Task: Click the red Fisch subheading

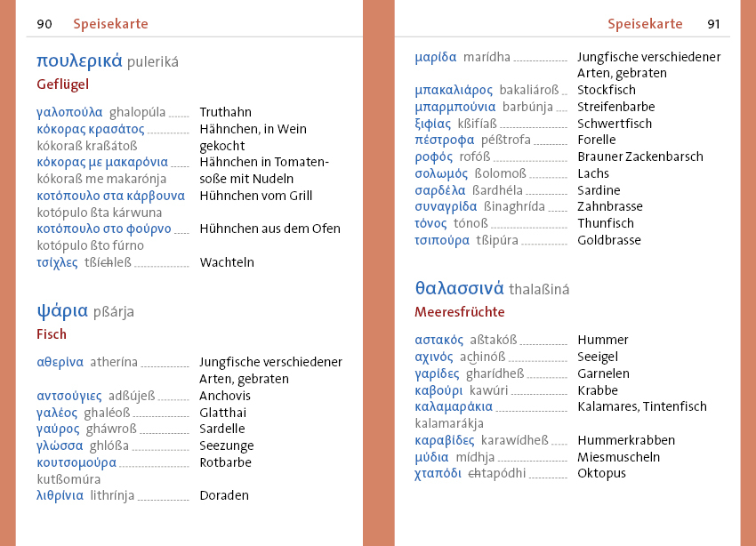Action: coord(52,334)
